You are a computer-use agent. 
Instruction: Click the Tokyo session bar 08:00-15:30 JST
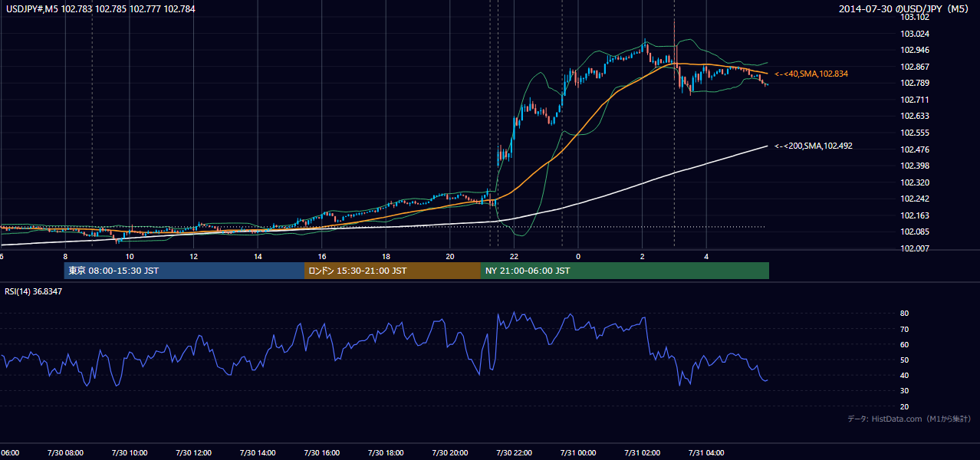click(x=184, y=271)
